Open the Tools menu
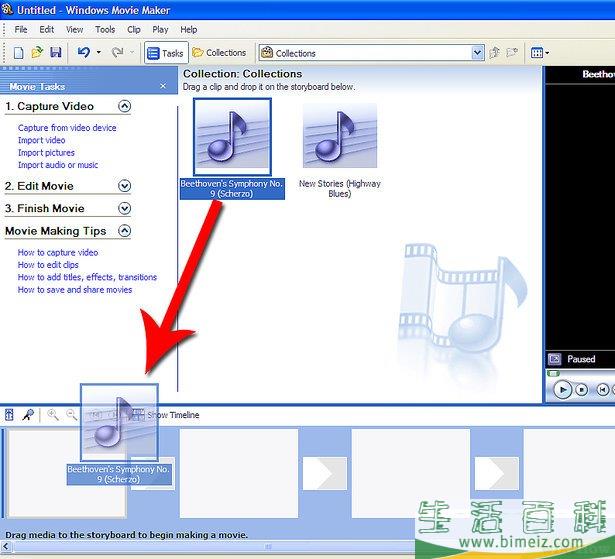This screenshot has width=615, height=559. (105, 29)
